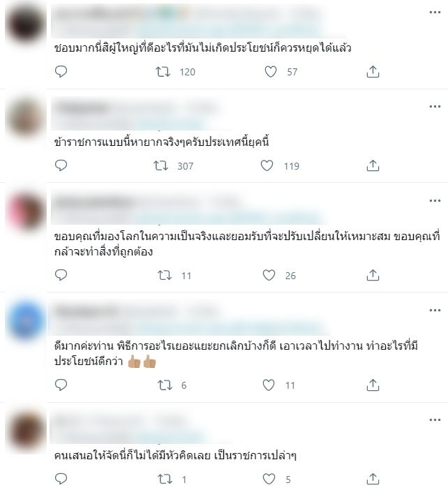The image size is (448, 490).
Task: Like the tweet with 119 likes
Action: click(267, 165)
